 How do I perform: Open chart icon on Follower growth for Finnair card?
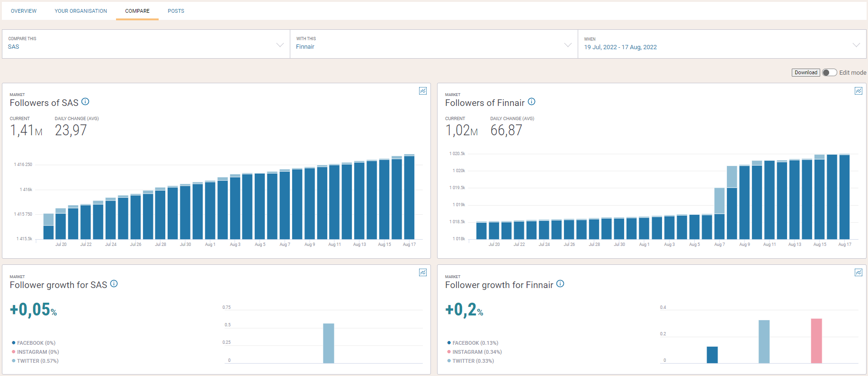[x=858, y=272]
